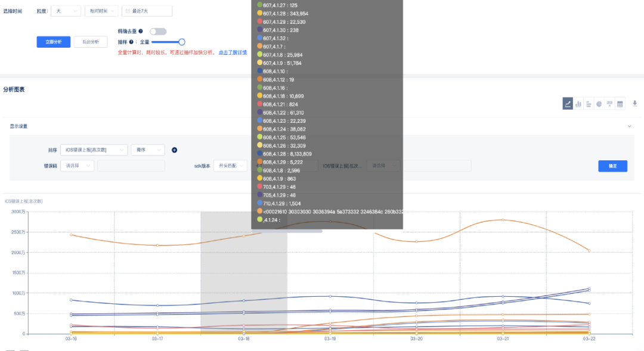
Task: Switch to pie chart view
Action: click(599, 104)
